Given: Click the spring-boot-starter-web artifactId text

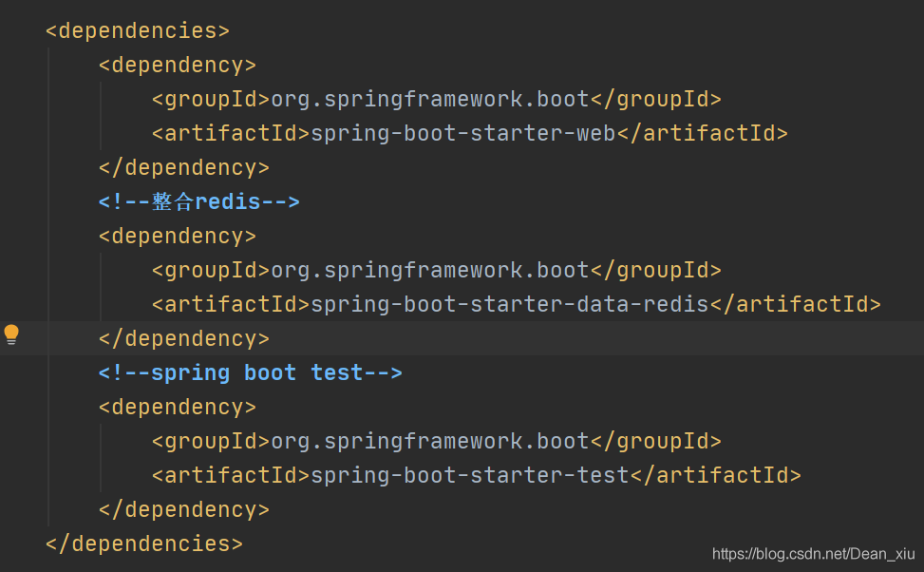Looking at the screenshot, I should (462, 132).
